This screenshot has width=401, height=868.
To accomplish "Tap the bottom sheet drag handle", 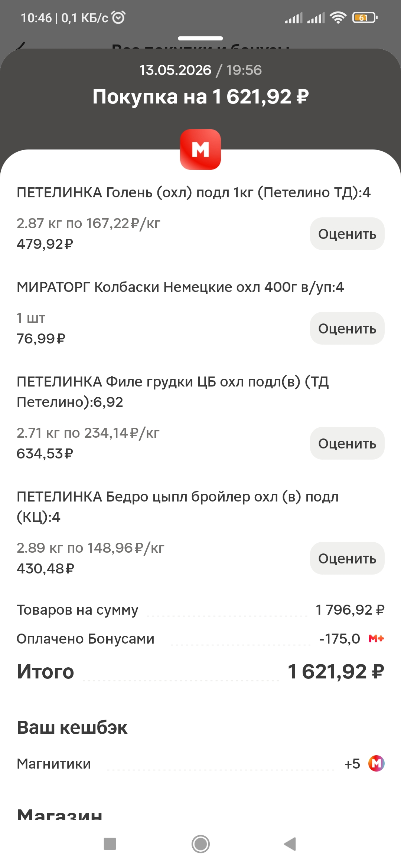I will click(x=200, y=38).
